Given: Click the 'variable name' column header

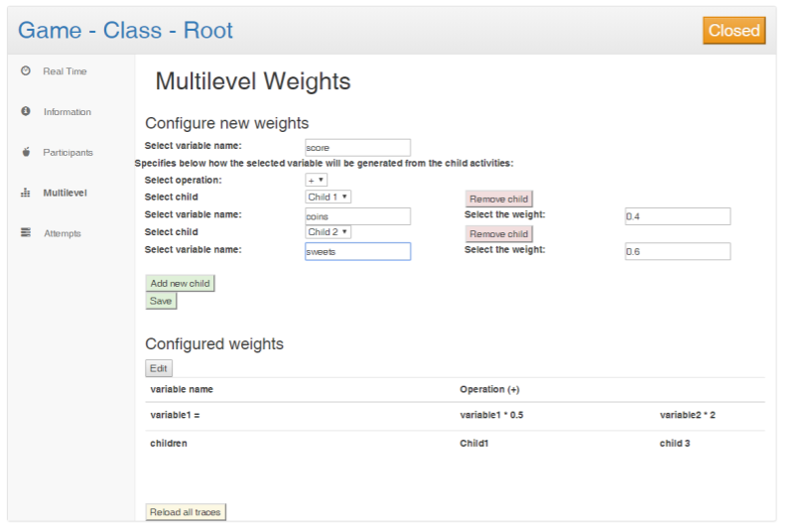Looking at the screenshot, I should tap(182, 389).
